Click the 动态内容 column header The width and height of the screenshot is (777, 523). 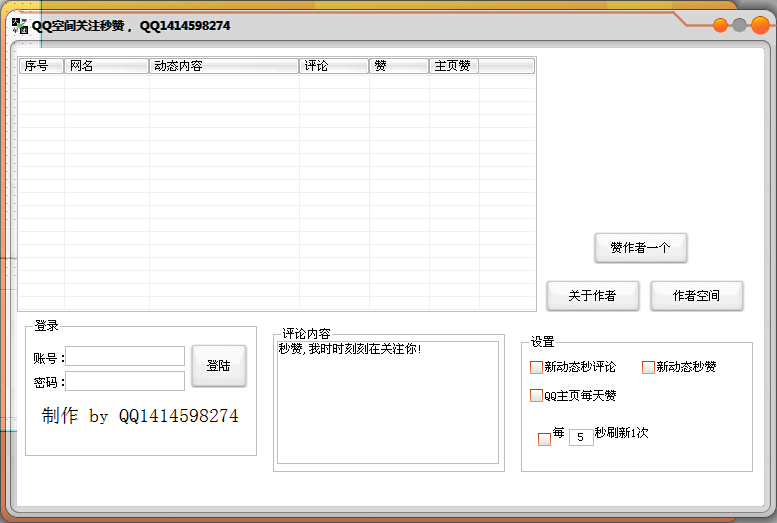(224, 66)
